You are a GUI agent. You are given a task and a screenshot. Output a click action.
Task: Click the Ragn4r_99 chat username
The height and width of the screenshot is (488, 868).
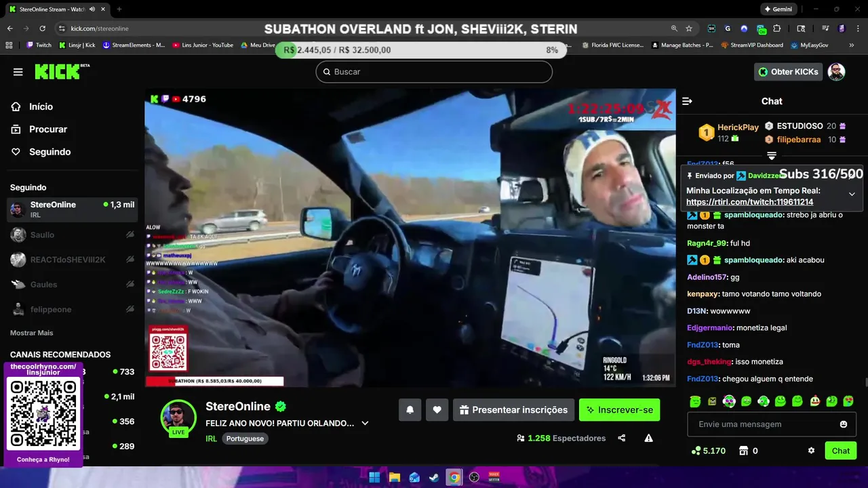pos(707,243)
